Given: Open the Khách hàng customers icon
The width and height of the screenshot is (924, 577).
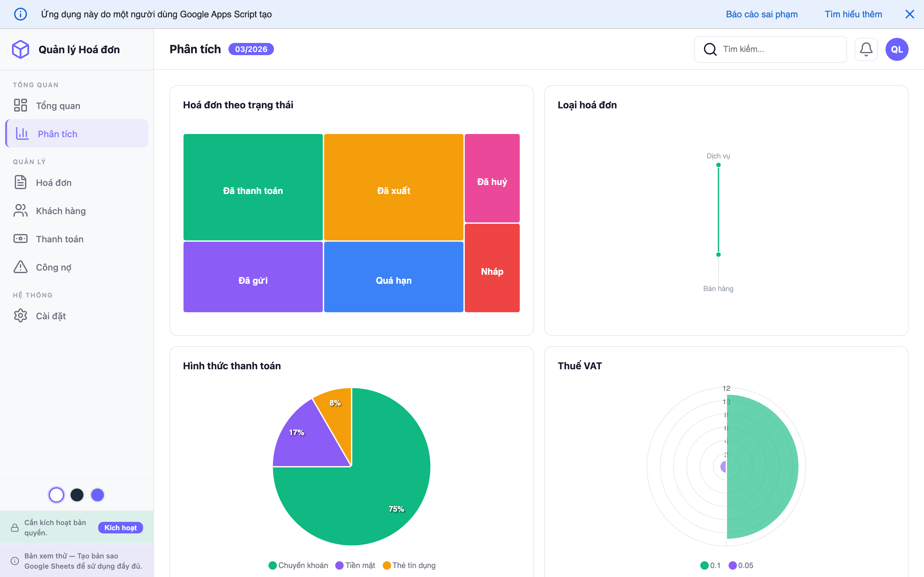Looking at the screenshot, I should click(20, 210).
